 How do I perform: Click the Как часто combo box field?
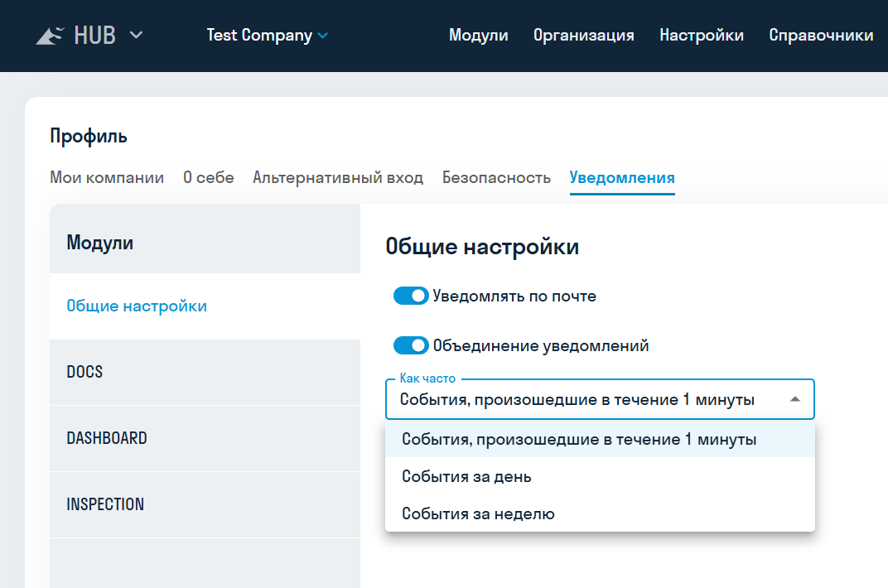(x=600, y=399)
